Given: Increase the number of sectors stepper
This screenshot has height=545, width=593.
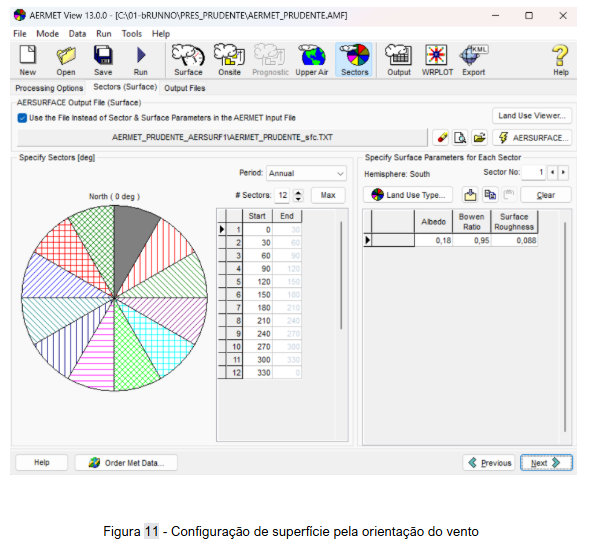Looking at the screenshot, I should tap(298, 192).
